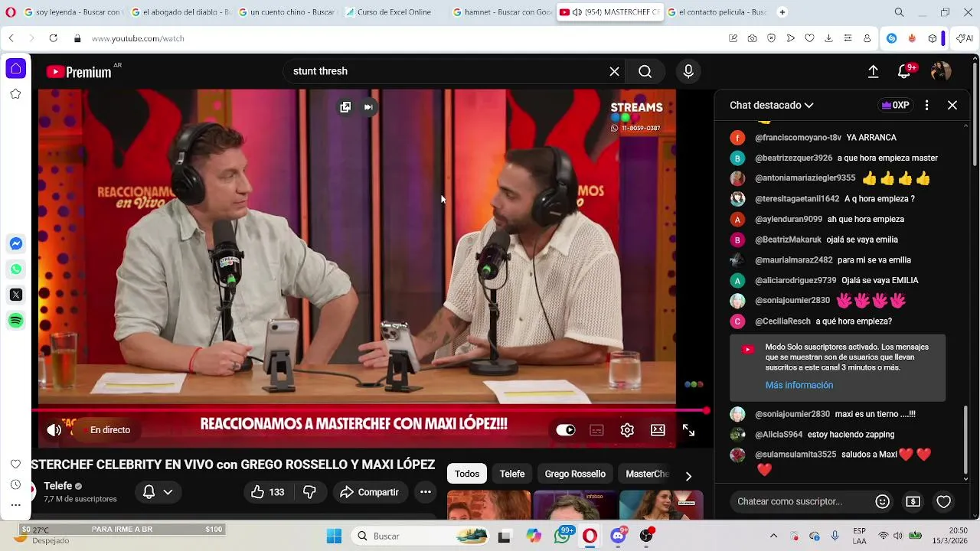
Task: Pop out video with detach icon
Action: click(x=345, y=107)
